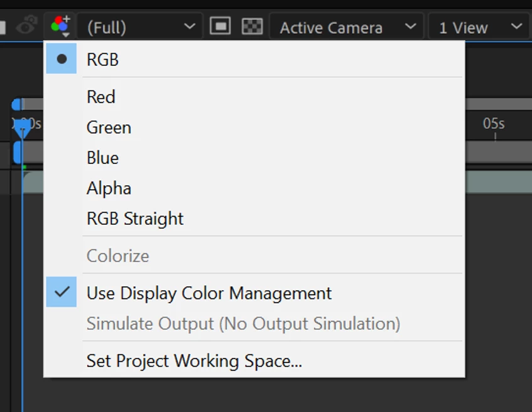Pick RGB Straight from the menu
Image resolution: width=532 pixels, height=412 pixels.
pyautogui.click(x=135, y=219)
